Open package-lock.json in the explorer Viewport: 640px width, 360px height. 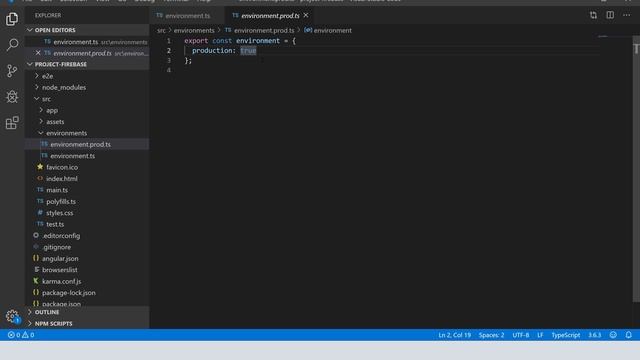(87, 293)
